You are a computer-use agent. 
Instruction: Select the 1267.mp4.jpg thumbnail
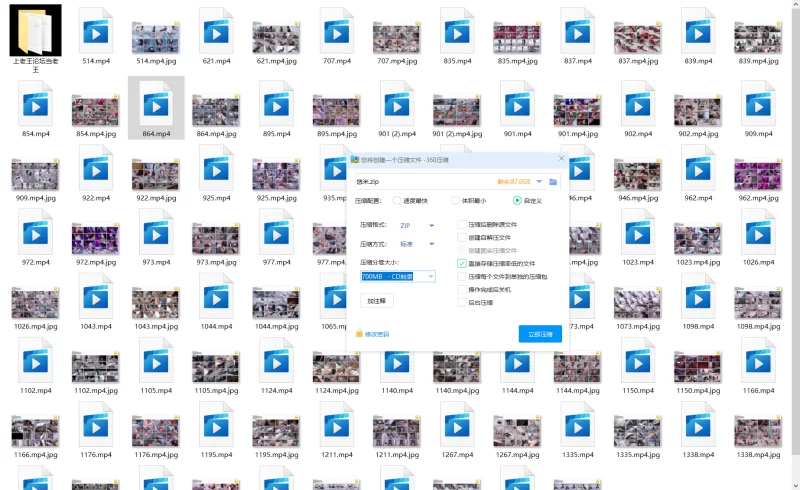point(517,432)
